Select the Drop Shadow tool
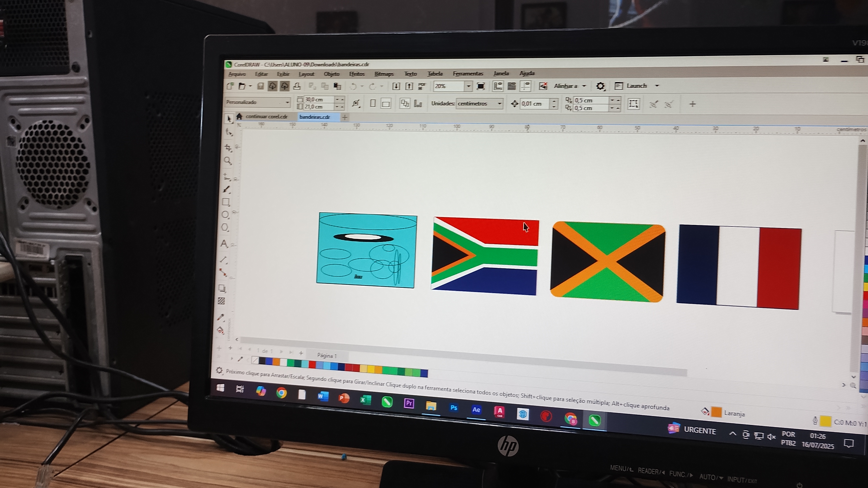The image size is (868, 488). [222, 288]
